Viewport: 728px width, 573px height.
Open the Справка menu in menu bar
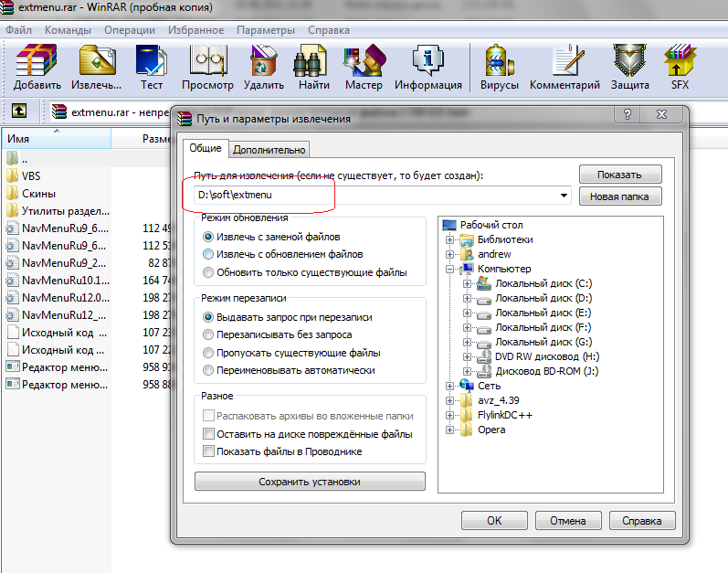tap(329, 30)
